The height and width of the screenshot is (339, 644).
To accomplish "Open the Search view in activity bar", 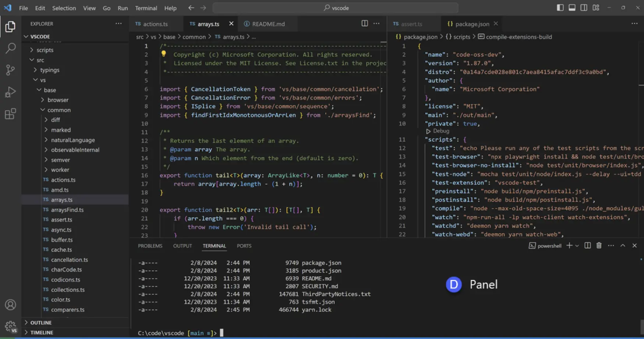I will pos(11,48).
